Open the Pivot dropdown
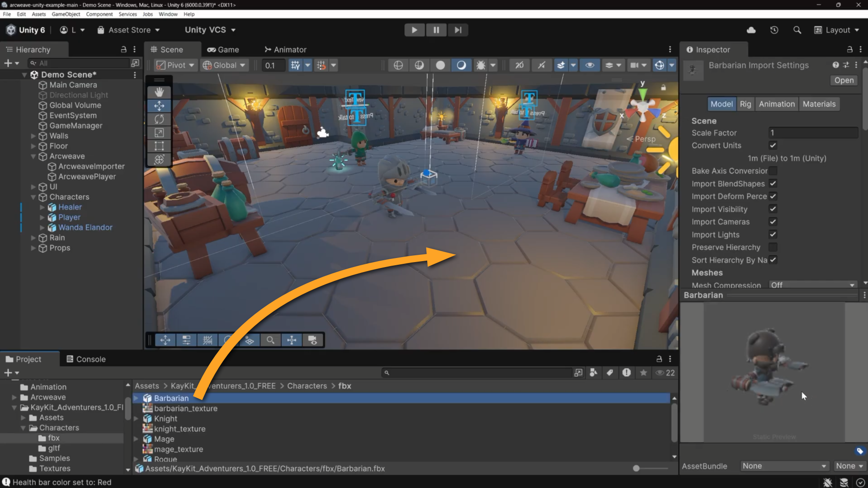This screenshot has width=868, height=488. pos(175,65)
